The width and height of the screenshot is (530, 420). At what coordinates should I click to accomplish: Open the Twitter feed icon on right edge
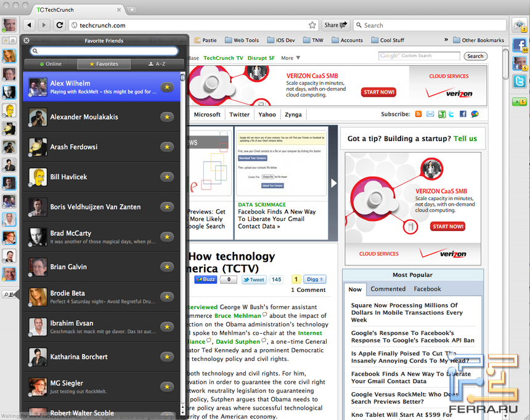click(x=520, y=81)
